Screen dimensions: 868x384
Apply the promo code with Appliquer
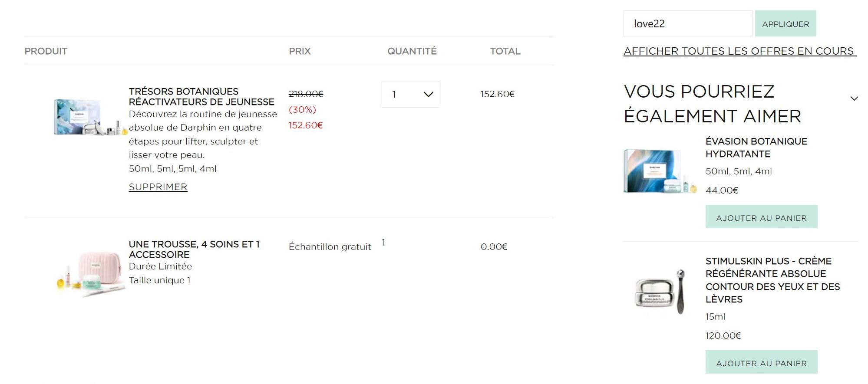tap(785, 24)
